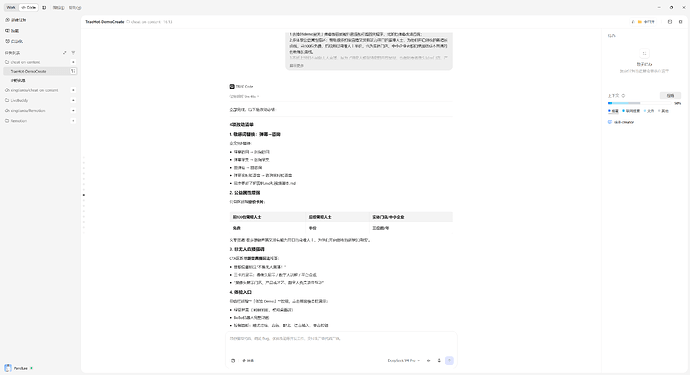Click the info icon next to context heading
The image size is (690, 375).
(623, 96)
